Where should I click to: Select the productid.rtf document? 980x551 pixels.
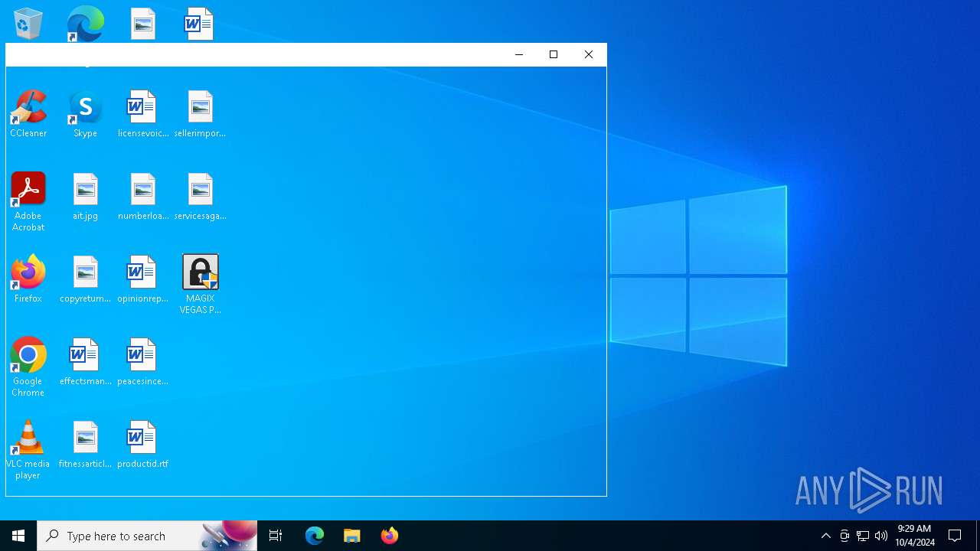(x=143, y=445)
